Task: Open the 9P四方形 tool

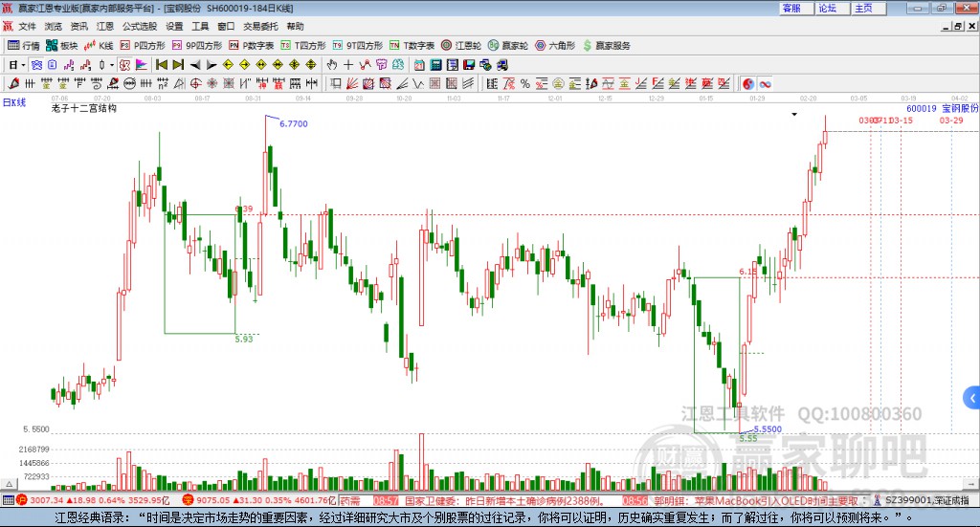Action: pyautogui.click(x=197, y=46)
